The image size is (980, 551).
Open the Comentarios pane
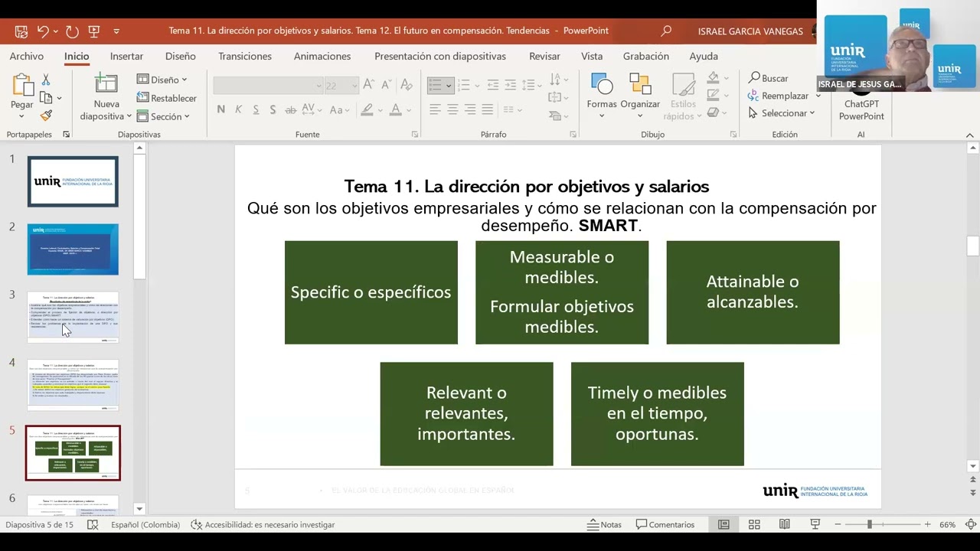(x=665, y=524)
